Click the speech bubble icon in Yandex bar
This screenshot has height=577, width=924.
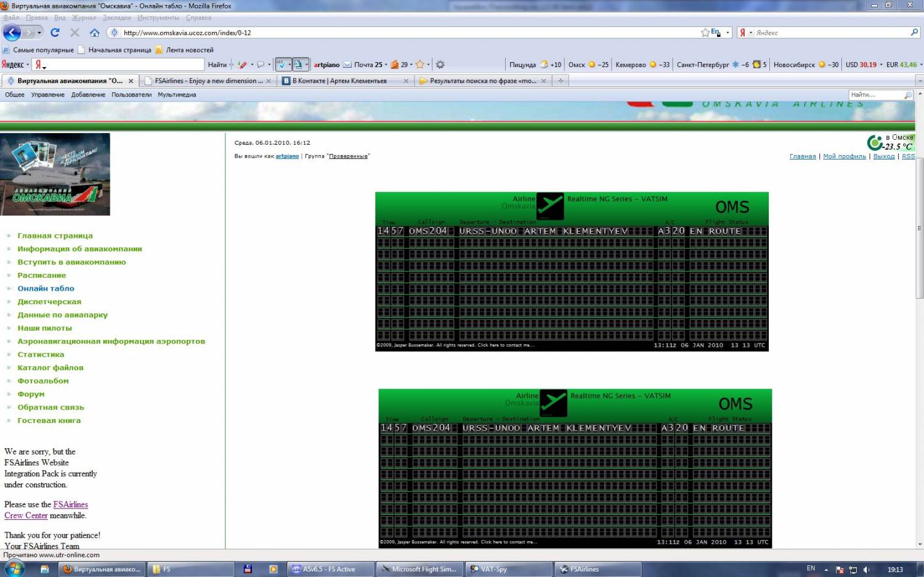pos(261,65)
